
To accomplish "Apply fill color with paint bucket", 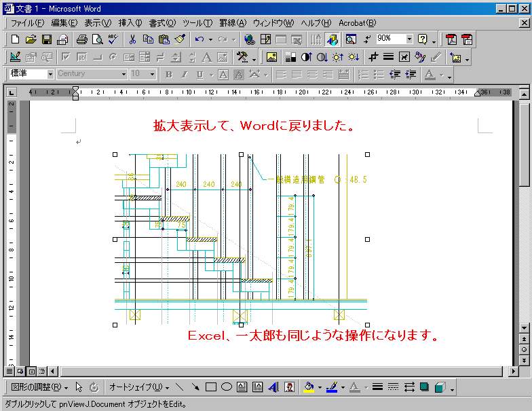I will point(309,387).
